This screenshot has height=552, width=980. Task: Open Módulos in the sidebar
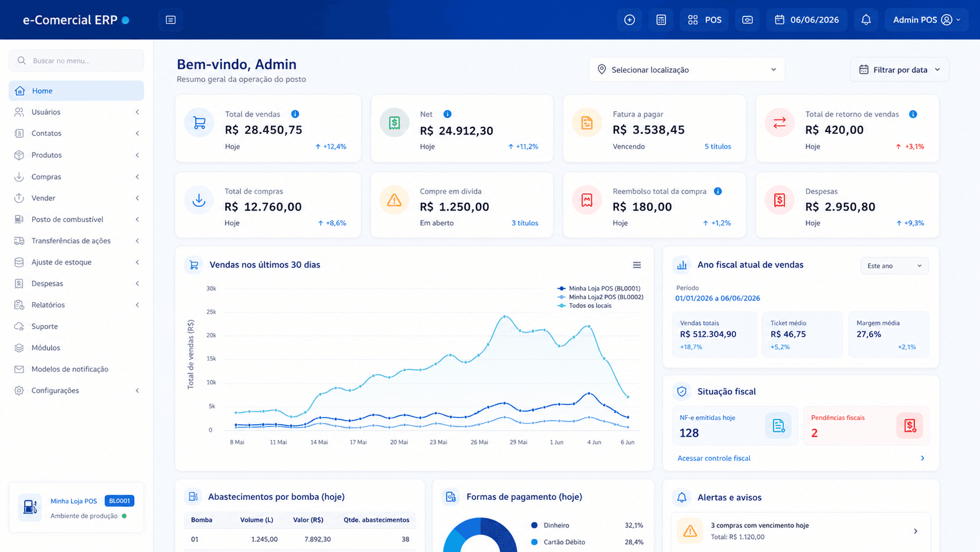(76, 348)
